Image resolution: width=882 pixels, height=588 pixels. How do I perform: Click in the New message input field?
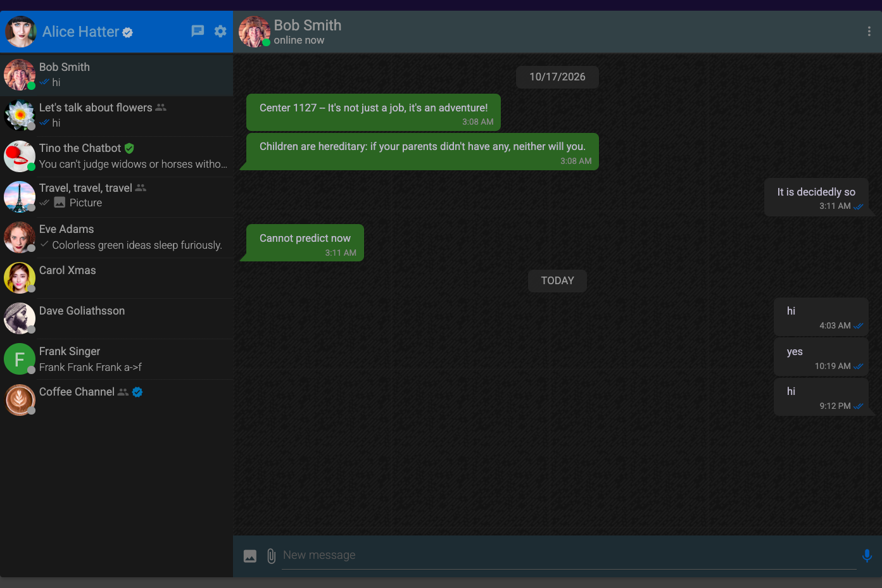pyautogui.click(x=569, y=555)
